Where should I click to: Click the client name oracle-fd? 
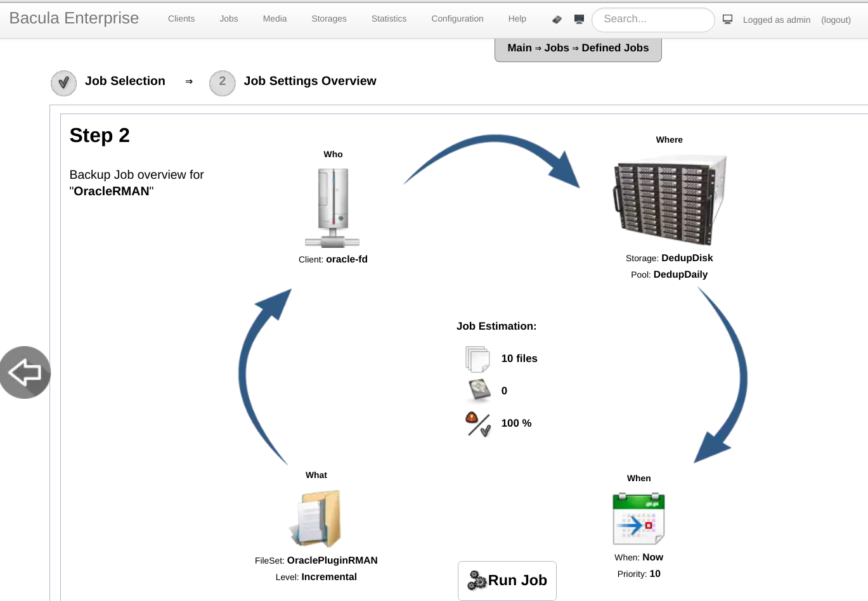click(347, 259)
